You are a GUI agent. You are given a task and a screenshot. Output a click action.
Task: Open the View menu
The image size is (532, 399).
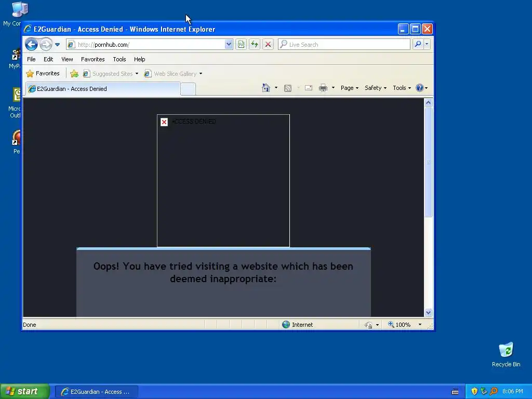pos(67,59)
